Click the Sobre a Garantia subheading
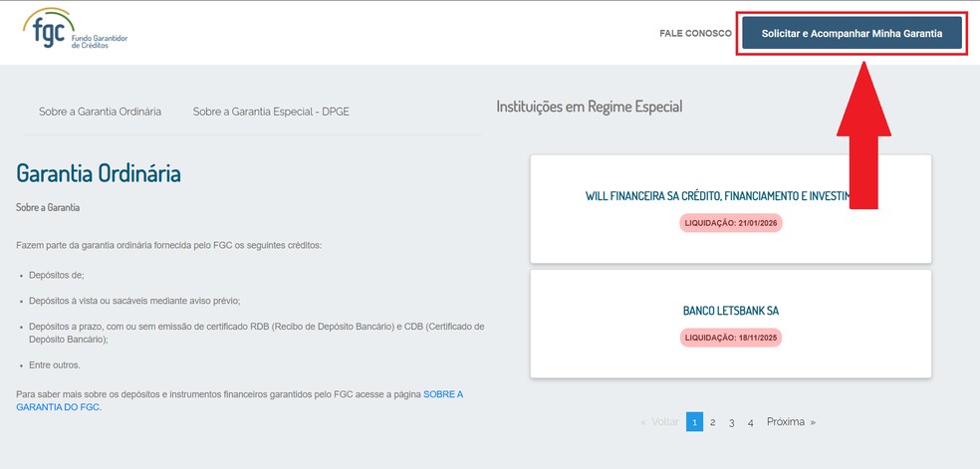The width and height of the screenshot is (980, 469). point(48,208)
